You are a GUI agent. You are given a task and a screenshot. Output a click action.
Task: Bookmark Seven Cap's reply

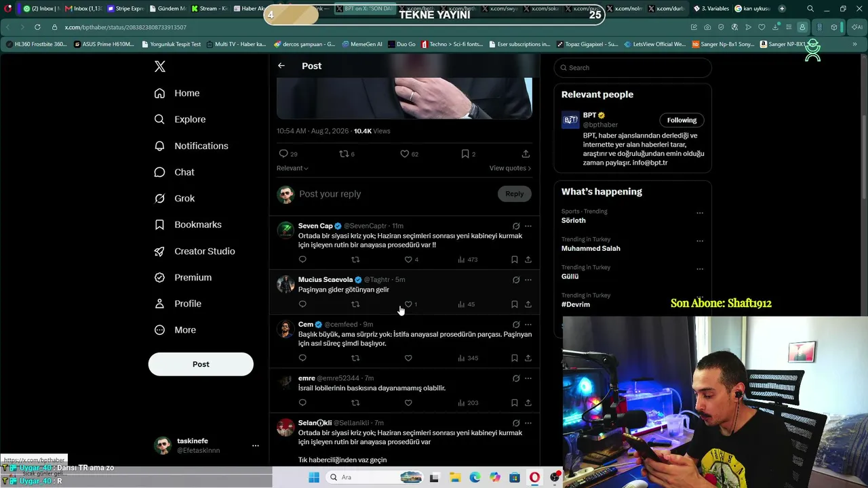tap(515, 260)
